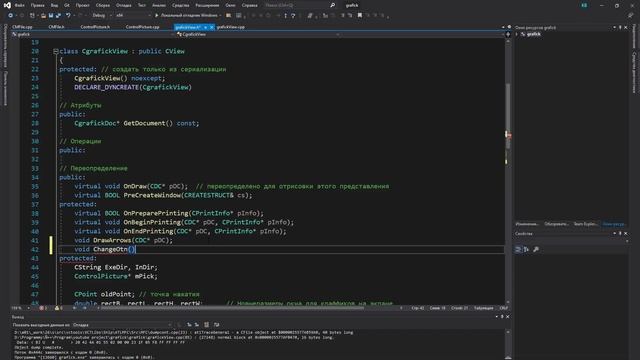The height and width of the screenshot is (360, 640).
Task: Open the Средства menu
Action: tap(180, 5)
